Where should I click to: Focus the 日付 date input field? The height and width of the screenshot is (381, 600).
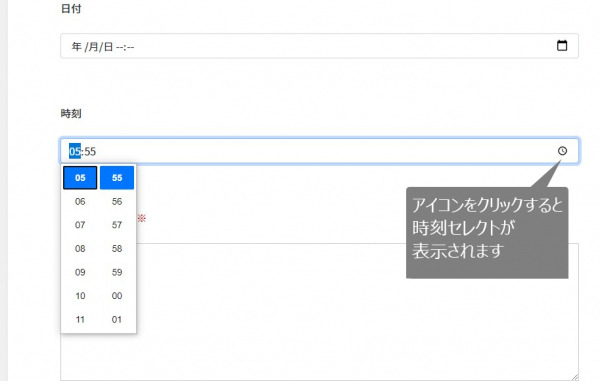[x=319, y=46]
